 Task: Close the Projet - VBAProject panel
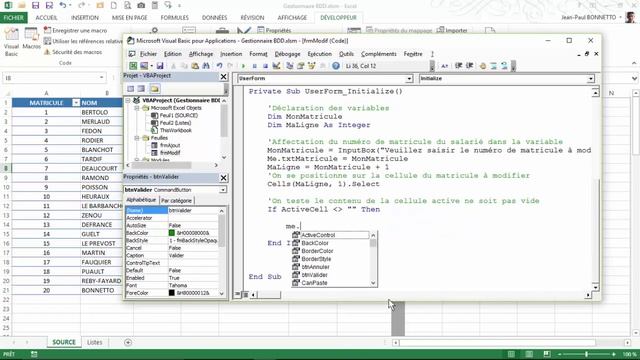coord(223,76)
